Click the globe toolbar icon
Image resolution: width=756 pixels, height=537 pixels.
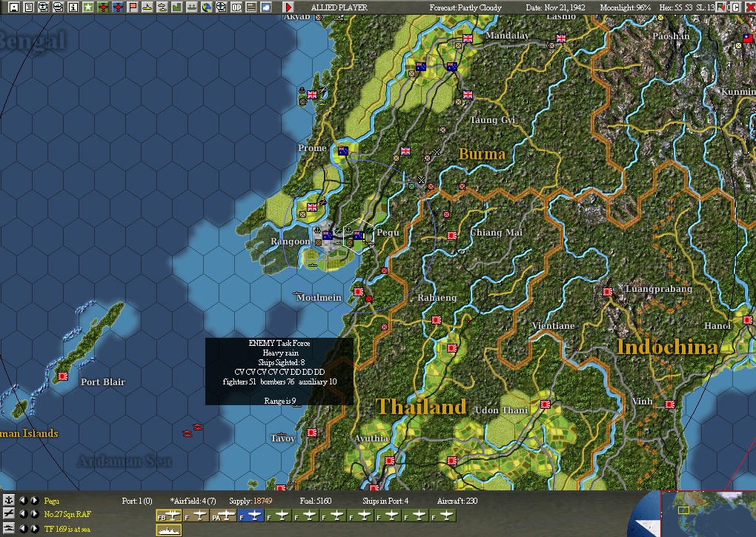[206, 7]
